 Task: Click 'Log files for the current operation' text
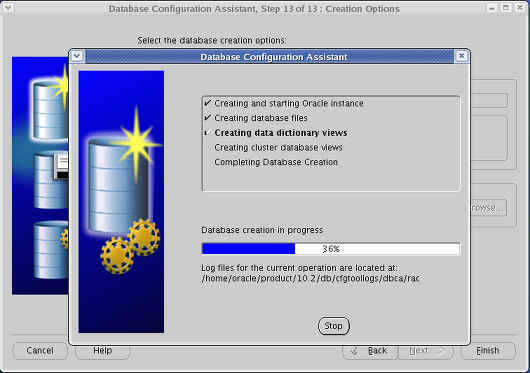pyautogui.click(x=299, y=268)
